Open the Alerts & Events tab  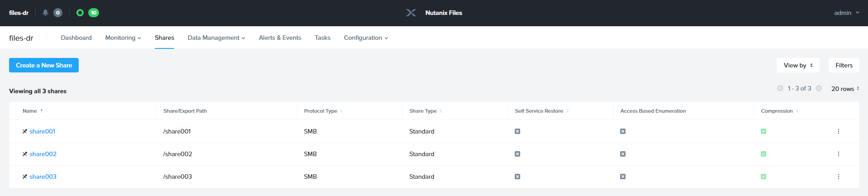click(280, 38)
